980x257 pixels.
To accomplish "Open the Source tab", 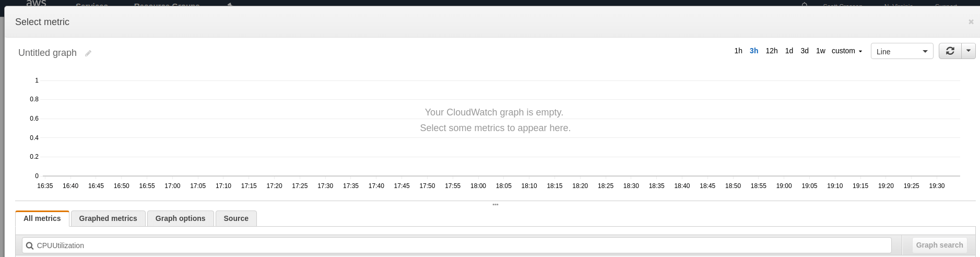I will [236, 218].
